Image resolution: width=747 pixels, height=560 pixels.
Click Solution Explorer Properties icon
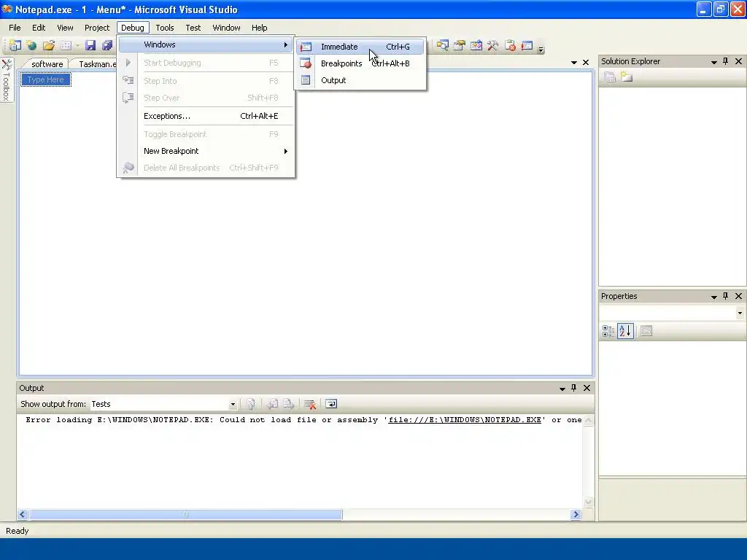[x=610, y=77]
